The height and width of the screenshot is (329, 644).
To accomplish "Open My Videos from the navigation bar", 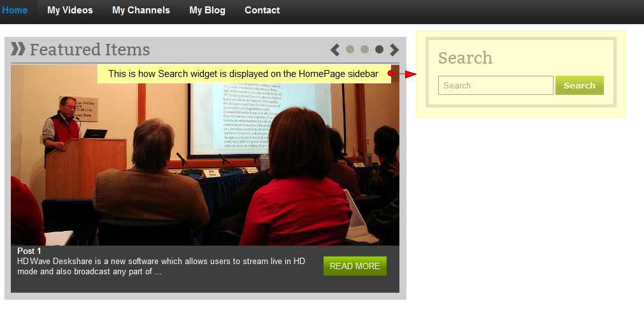I will (x=70, y=10).
